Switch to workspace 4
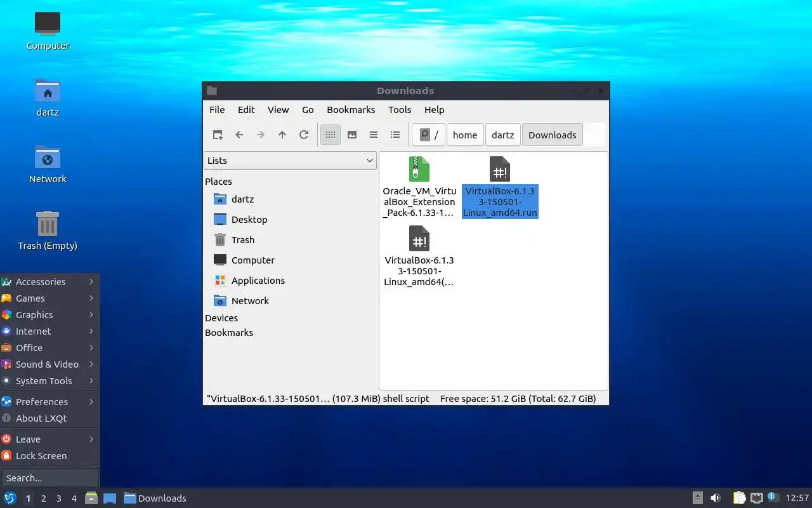 74,498
